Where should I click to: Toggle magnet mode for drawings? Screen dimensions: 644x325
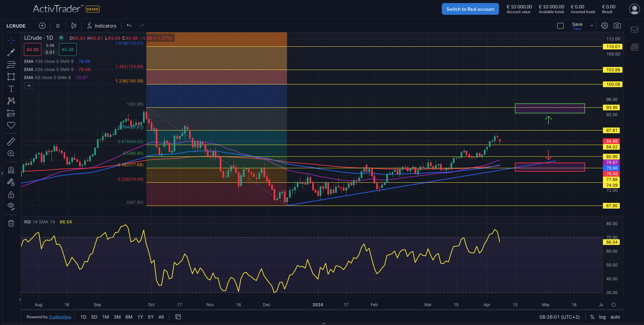(x=11, y=170)
